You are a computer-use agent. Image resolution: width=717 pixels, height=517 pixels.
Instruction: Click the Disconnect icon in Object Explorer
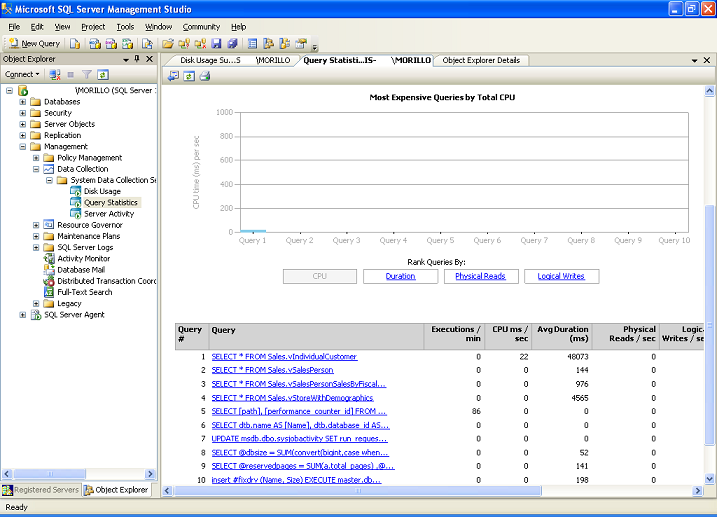point(55,75)
